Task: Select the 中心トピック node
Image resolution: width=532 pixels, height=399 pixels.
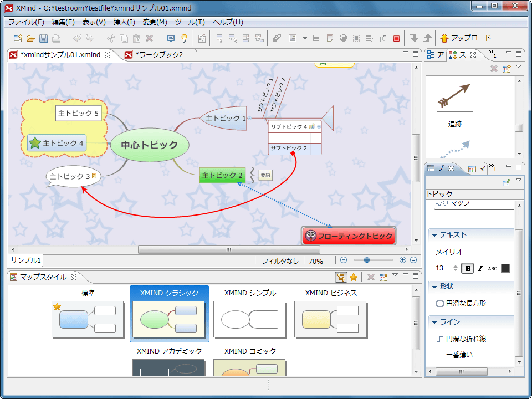Action: click(150, 145)
